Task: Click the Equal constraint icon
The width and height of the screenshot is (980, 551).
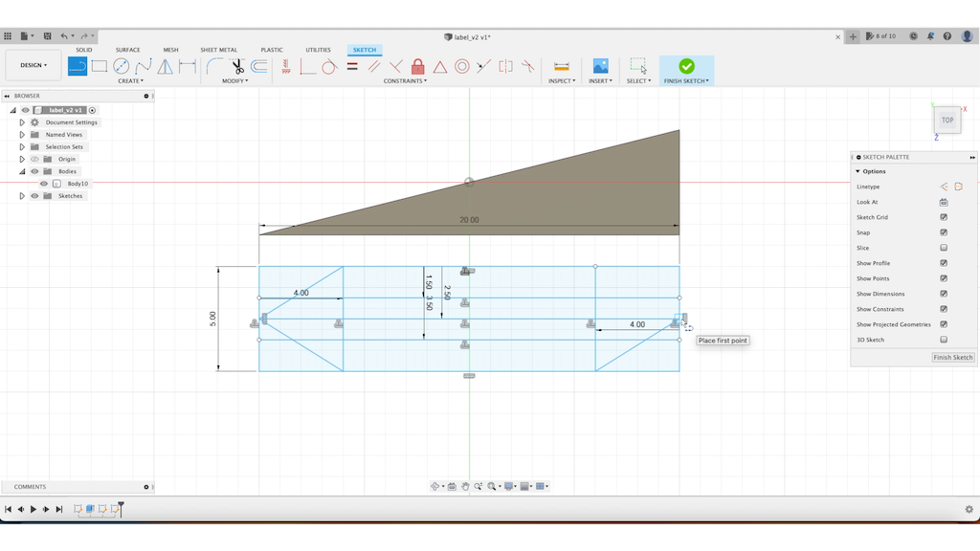Action: point(352,66)
